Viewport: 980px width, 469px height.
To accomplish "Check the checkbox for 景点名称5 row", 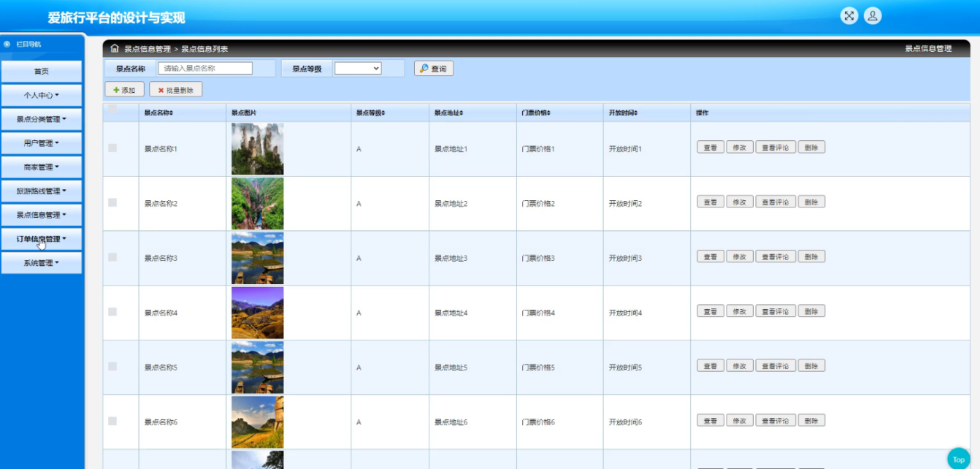I will [112, 367].
